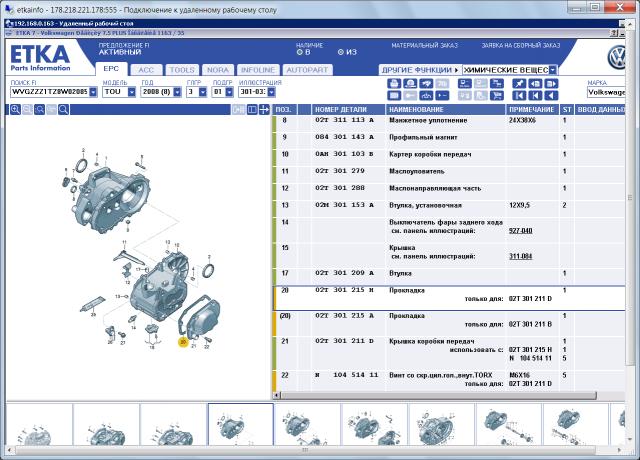Click the second toolbar icon beside printer
640x460 pixels.
(410, 83)
